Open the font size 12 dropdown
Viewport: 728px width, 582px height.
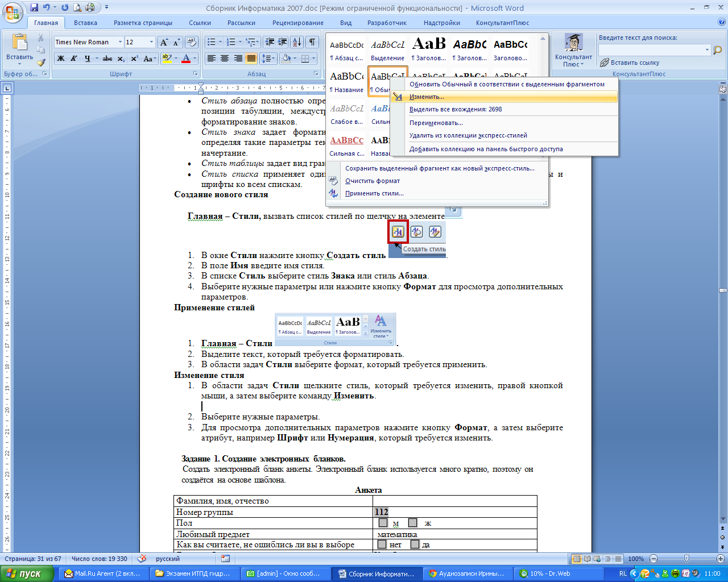pos(151,42)
